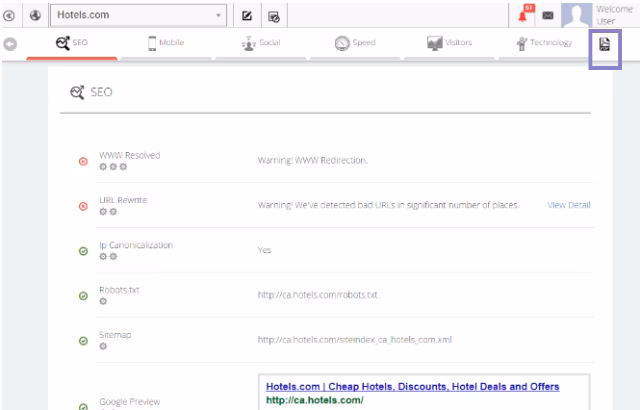This screenshot has width=640, height=410.
Task: Click the back arrow icon in top bar
Action: click(x=11, y=16)
